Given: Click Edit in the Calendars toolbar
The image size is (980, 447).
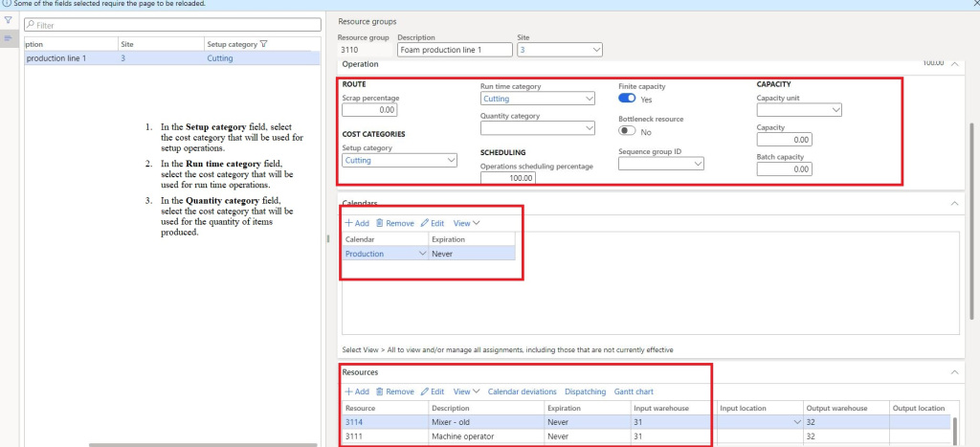Looking at the screenshot, I should (433, 223).
